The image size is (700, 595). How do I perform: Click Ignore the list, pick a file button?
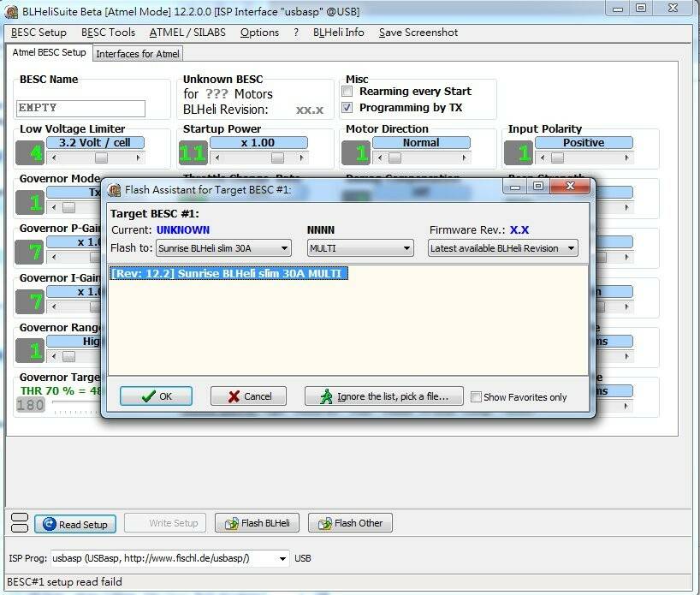tap(384, 396)
